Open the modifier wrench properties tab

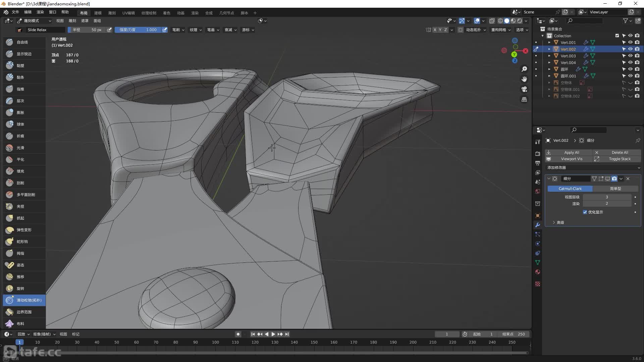pyautogui.click(x=538, y=225)
